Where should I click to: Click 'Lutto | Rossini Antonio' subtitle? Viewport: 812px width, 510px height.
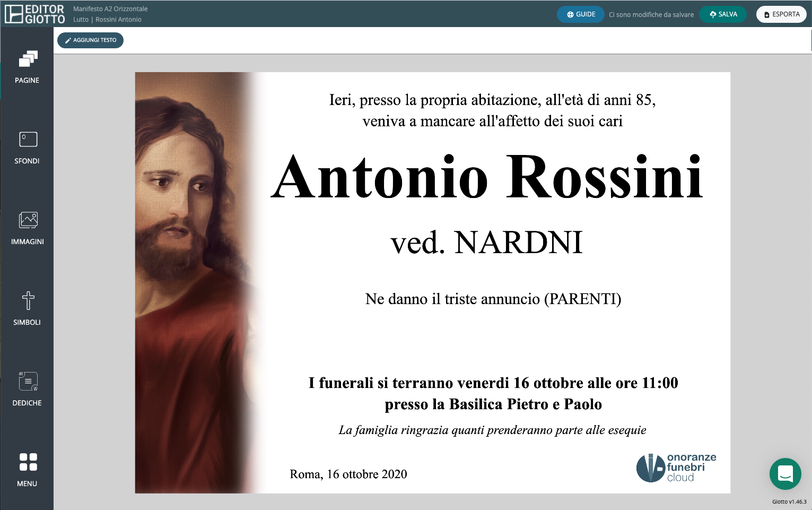[x=107, y=20]
